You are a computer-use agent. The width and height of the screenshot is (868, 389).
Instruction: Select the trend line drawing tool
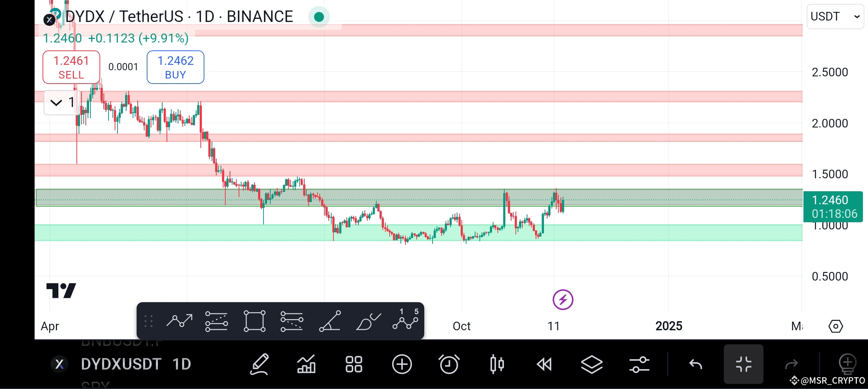179,321
